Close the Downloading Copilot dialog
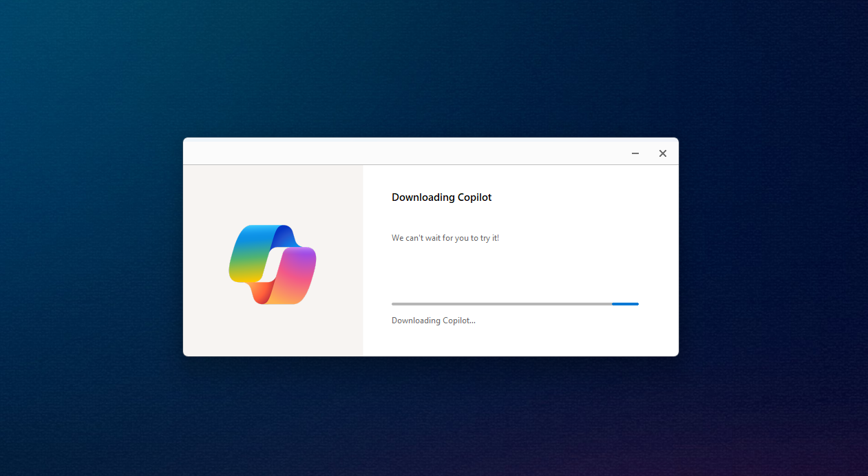Screen dimensions: 868x476 [662, 153]
